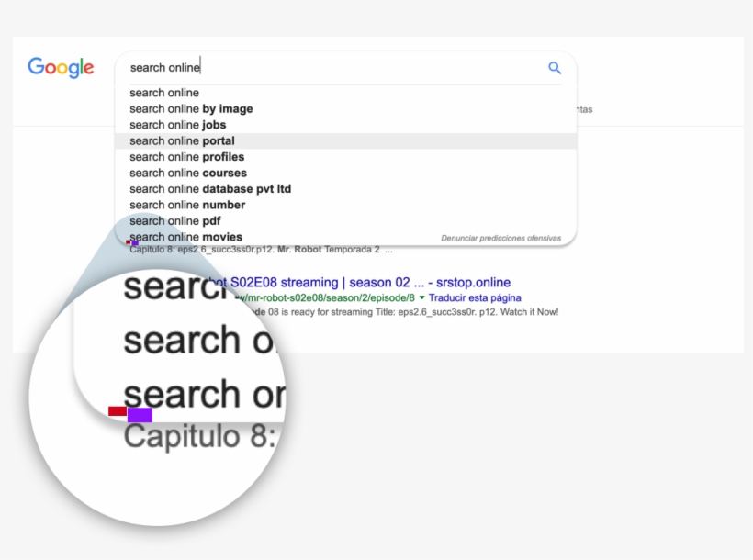Click the blue magnifier search icon
753x560 pixels.
(x=555, y=68)
